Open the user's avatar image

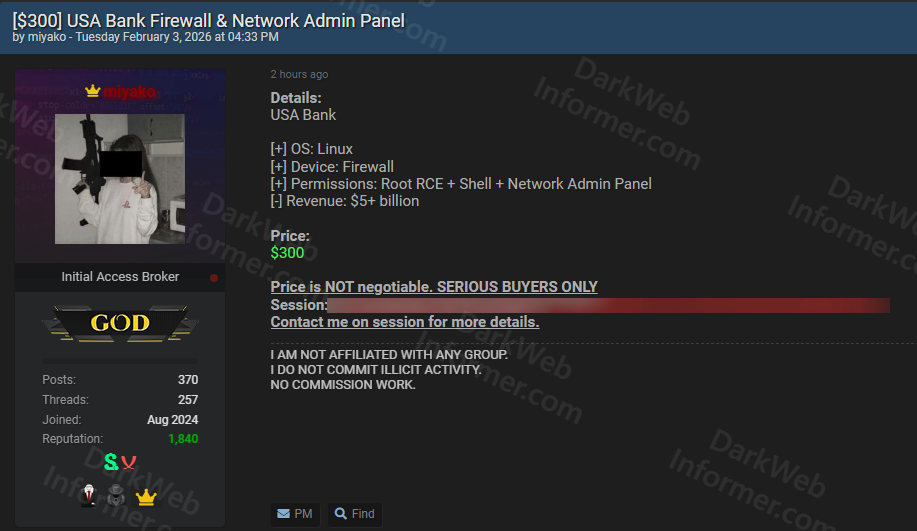pos(120,178)
